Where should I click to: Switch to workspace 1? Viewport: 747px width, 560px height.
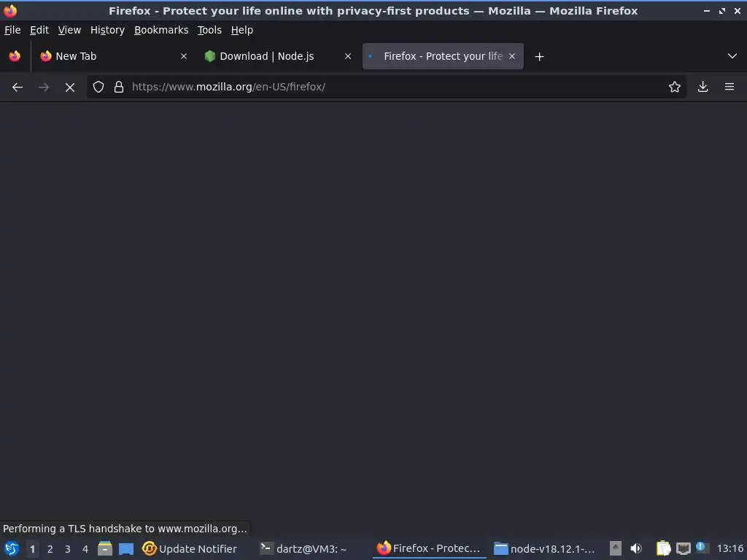[32, 549]
